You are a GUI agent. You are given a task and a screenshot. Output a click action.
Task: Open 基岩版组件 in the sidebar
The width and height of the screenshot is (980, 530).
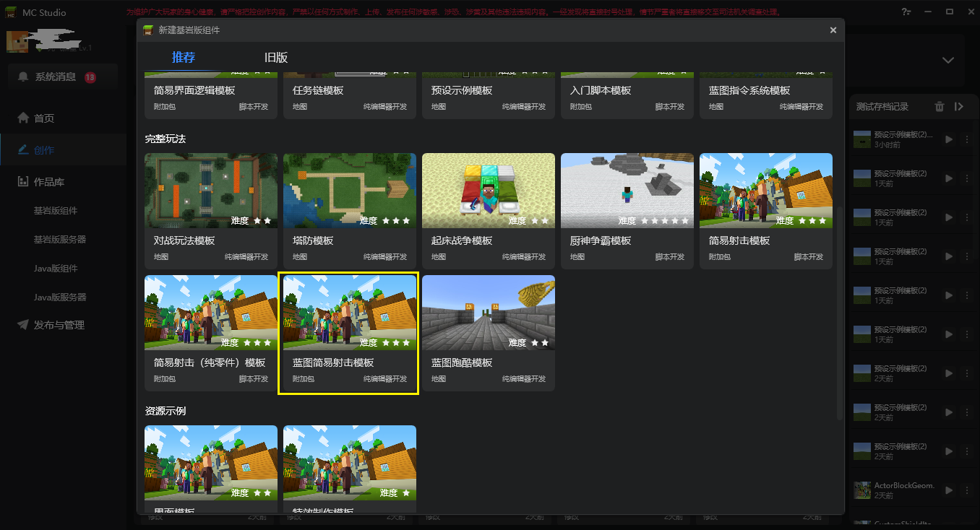(56, 211)
